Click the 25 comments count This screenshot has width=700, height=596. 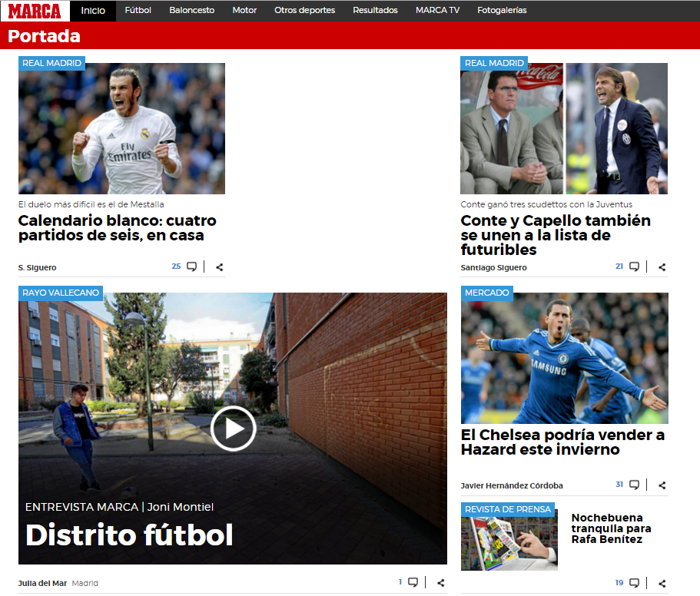tap(176, 267)
